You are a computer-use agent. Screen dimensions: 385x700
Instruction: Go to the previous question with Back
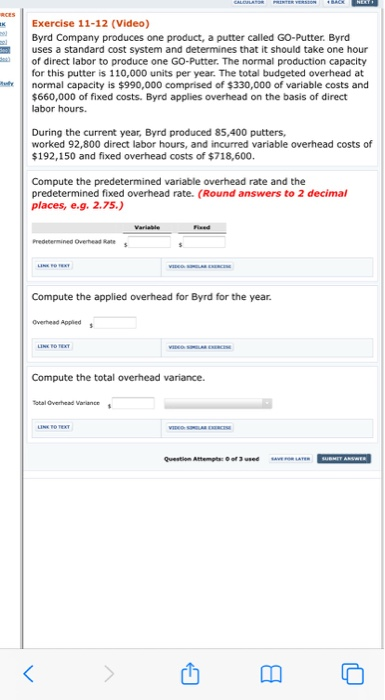click(x=335, y=2)
